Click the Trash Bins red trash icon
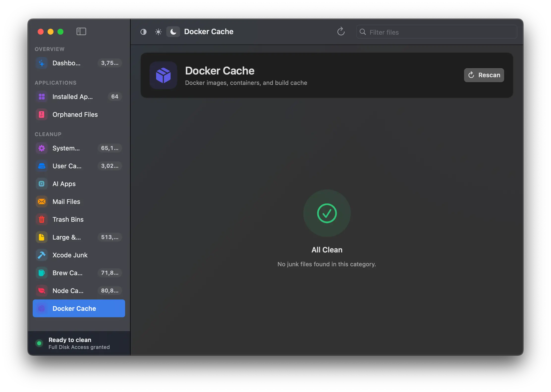The image size is (551, 392). [42, 220]
